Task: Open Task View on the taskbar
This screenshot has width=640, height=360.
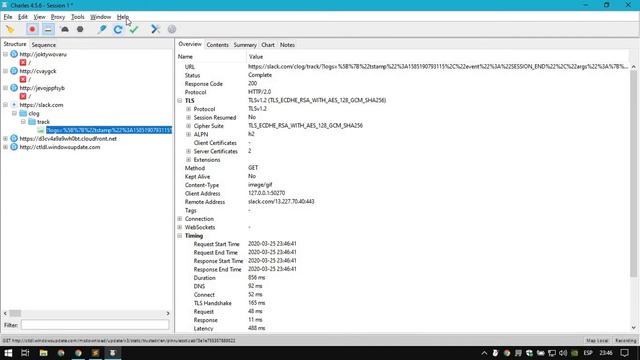Action: pos(25,353)
